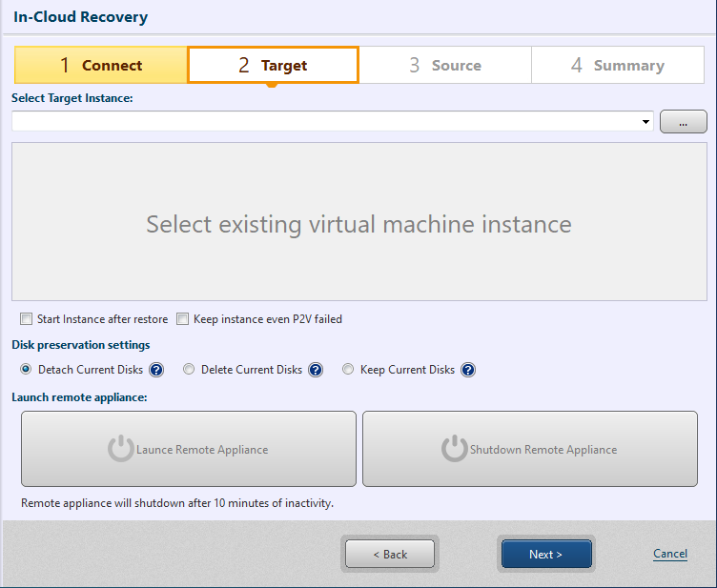Click the Shutdown Remote Appliance power button
Viewport: 717px width, 588px height.
530,449
